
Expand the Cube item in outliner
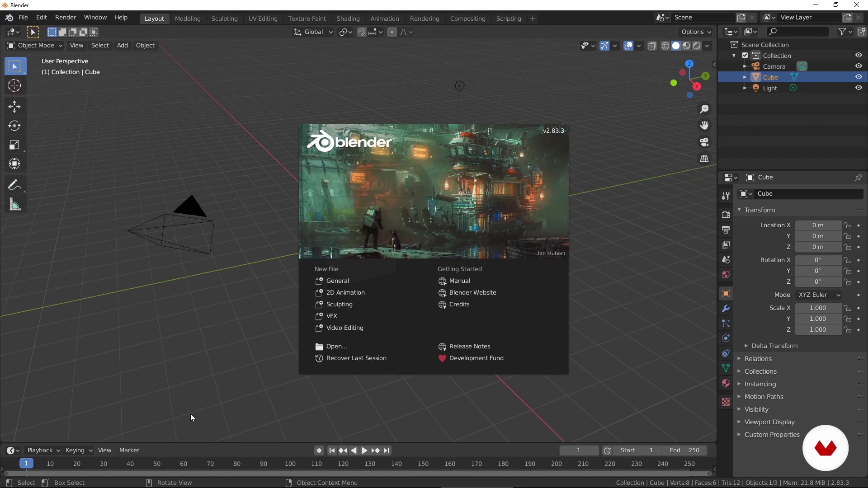coord(745,77)
